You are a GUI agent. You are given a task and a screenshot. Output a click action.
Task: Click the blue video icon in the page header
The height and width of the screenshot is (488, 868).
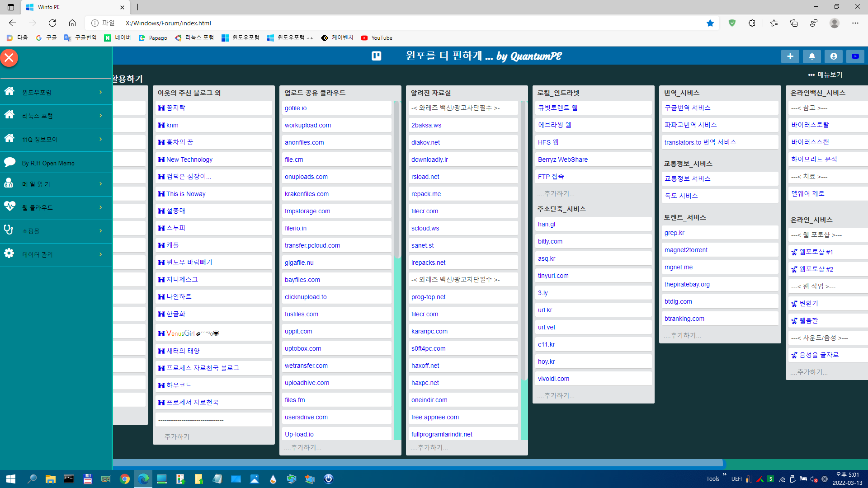click(x=855, y=56)
